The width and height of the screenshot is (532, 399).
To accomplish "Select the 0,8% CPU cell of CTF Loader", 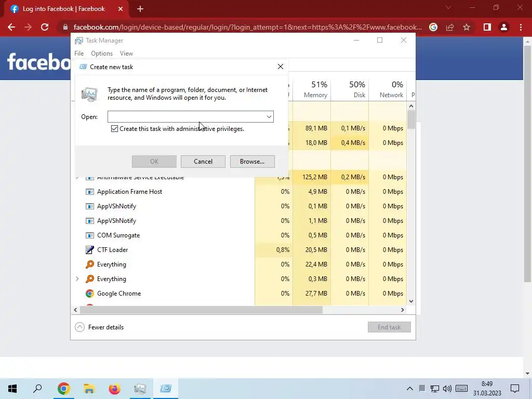I will point(274,250).
